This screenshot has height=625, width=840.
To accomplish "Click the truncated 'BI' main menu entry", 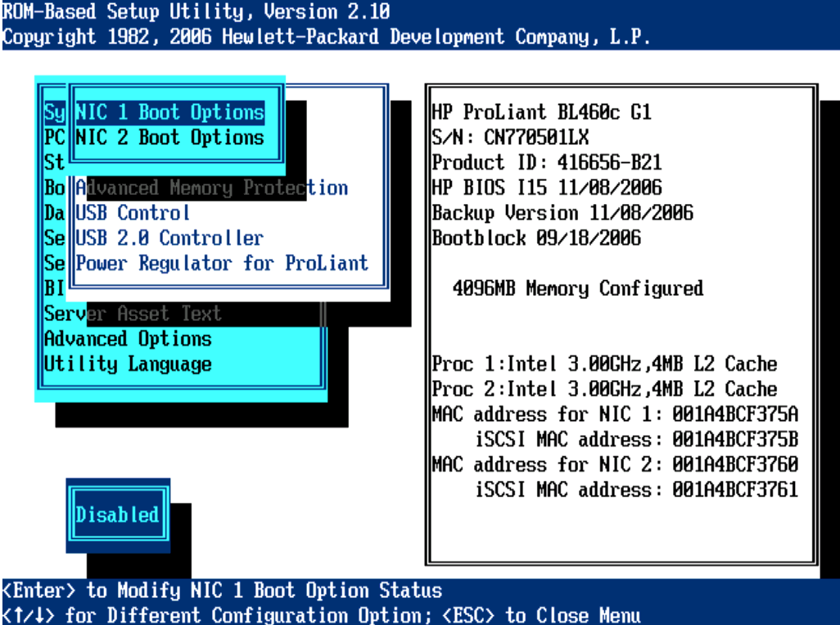I will pyautogui.click(x=54, y=288).
